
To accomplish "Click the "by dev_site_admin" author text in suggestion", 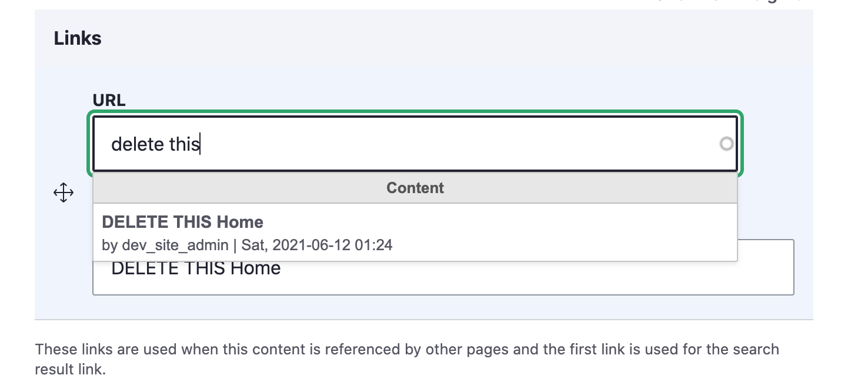I will coord(165,245).
